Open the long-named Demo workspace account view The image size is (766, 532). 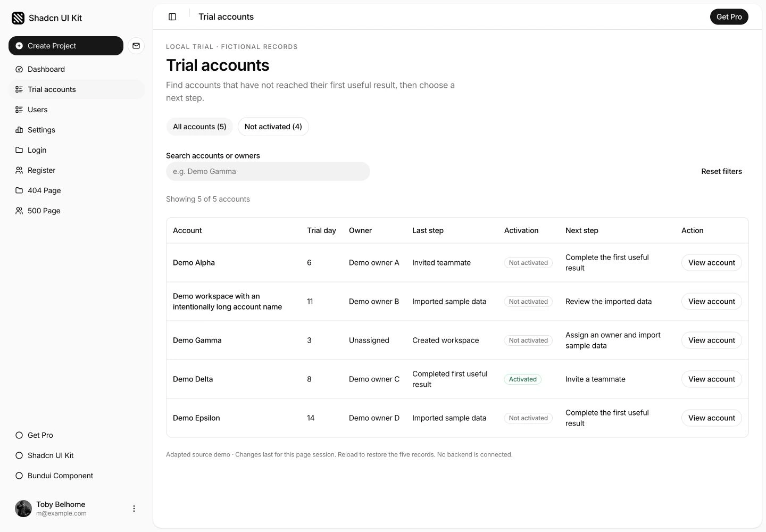pos(712,302)
